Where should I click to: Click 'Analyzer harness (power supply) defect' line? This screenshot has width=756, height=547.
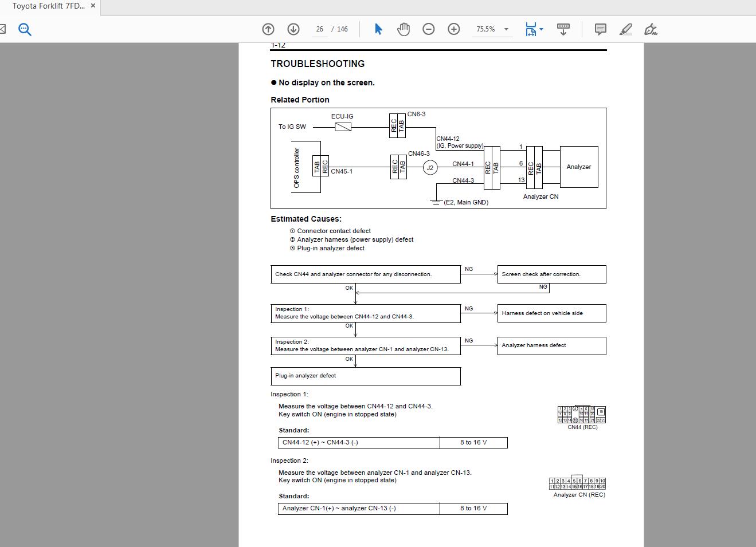click(355, 239)
